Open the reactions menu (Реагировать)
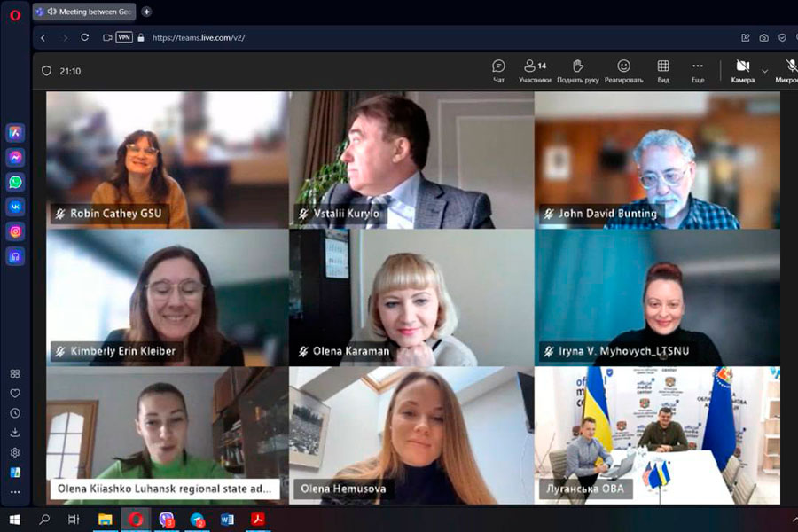The image size is (798, 532). [623, 71]
